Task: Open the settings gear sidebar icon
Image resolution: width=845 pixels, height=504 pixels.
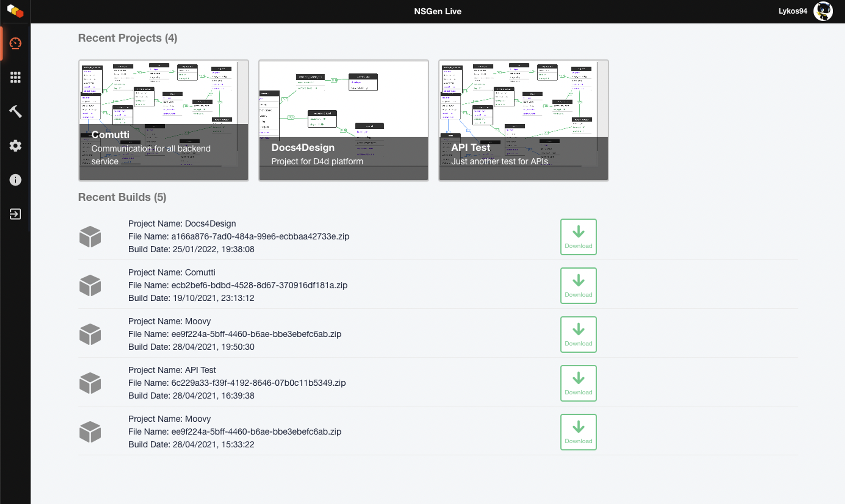Action: click(15, 146)
